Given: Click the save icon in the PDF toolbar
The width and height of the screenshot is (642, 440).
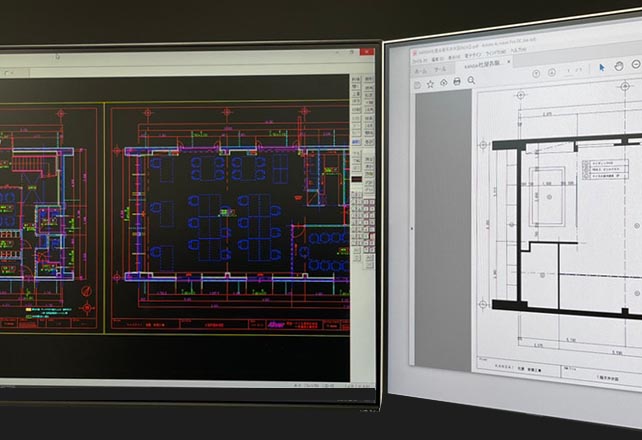Looking at the screenshot, I should [x=416, y=84].
